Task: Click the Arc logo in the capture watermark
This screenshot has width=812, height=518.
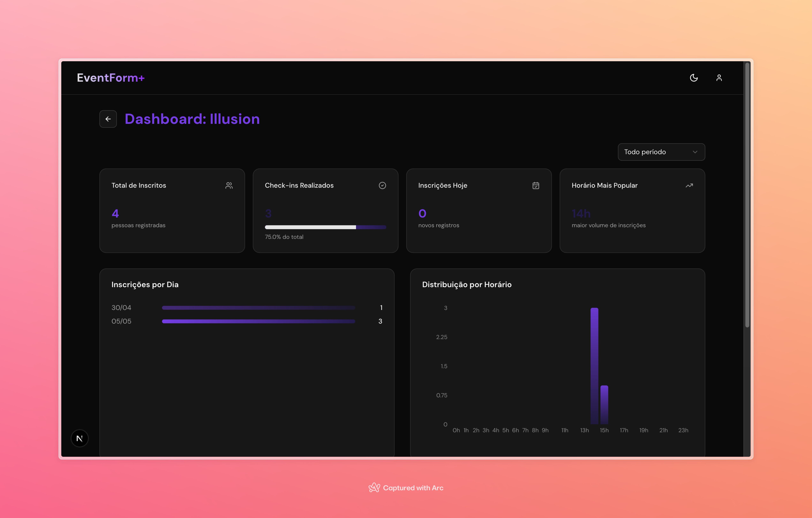Action: pyautogui.click(x=374, y=487)
